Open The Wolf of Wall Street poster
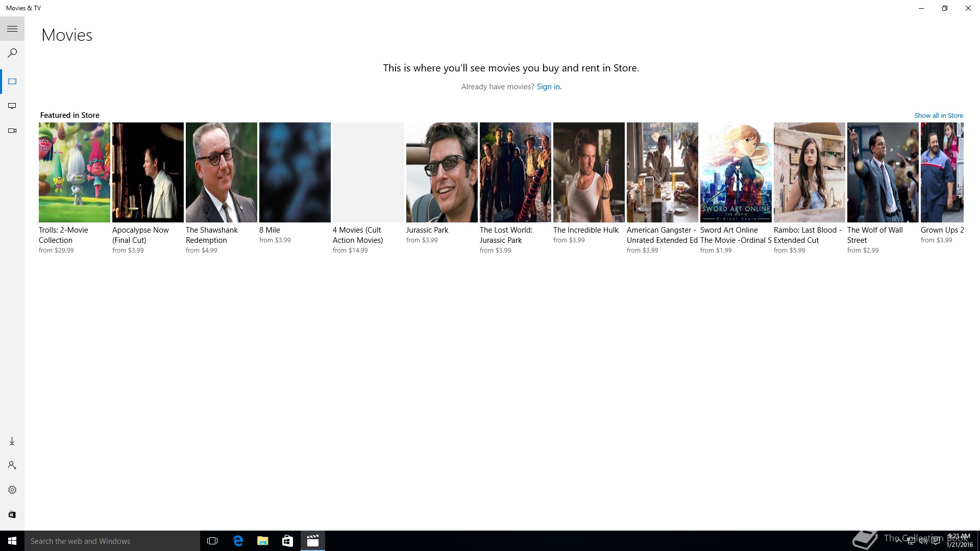 (883, 172)
